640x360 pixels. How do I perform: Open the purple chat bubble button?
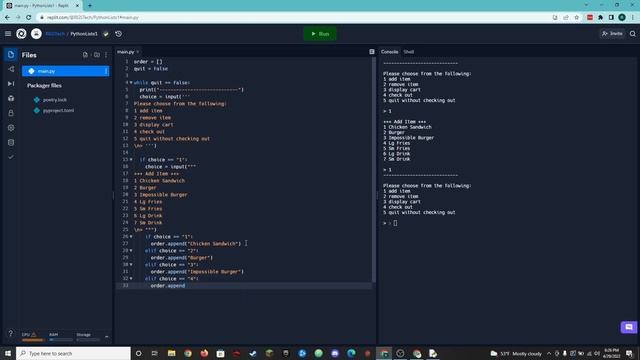pos(629,327)
